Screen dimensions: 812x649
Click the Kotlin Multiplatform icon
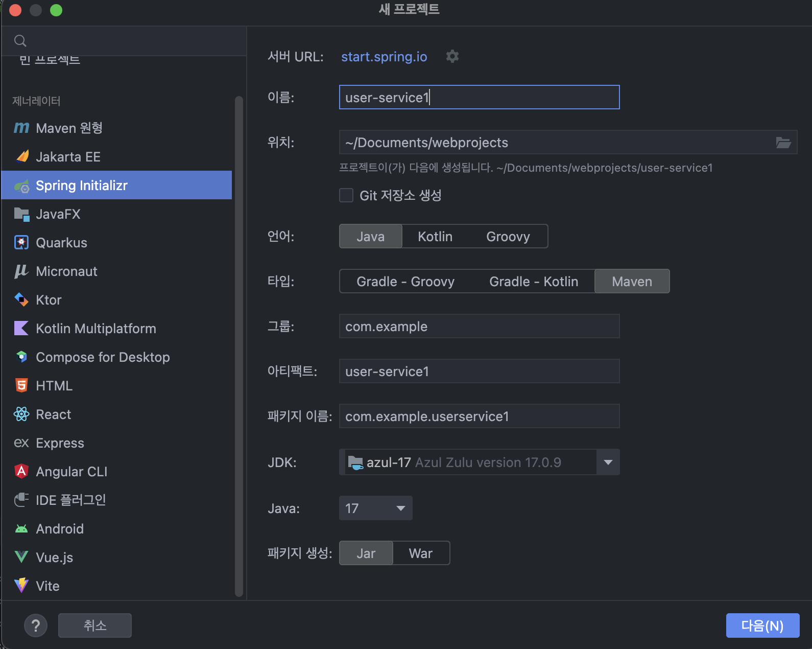coord(21,329)
